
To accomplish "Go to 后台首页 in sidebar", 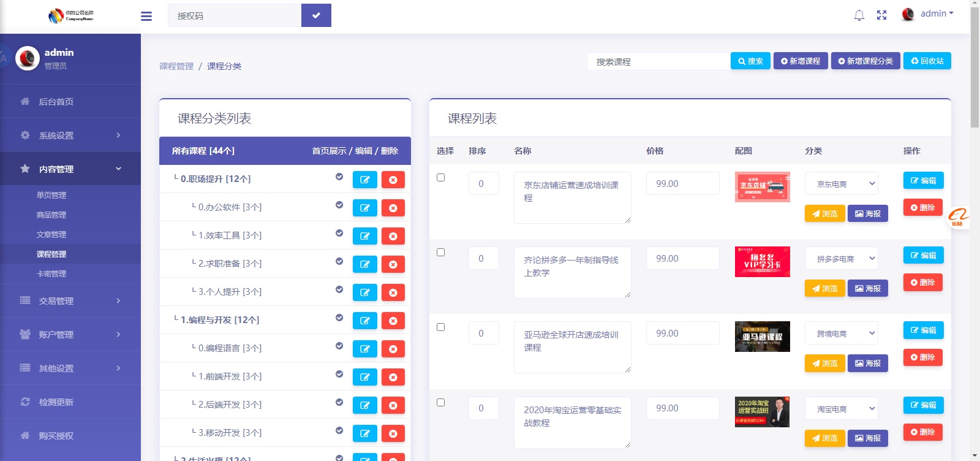I will pos(70,101).
